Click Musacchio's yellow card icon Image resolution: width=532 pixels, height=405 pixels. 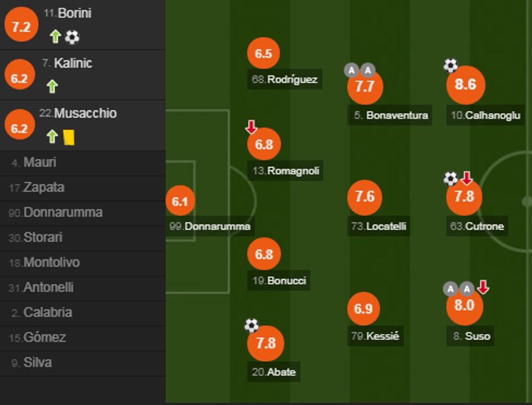click(69, 137)
